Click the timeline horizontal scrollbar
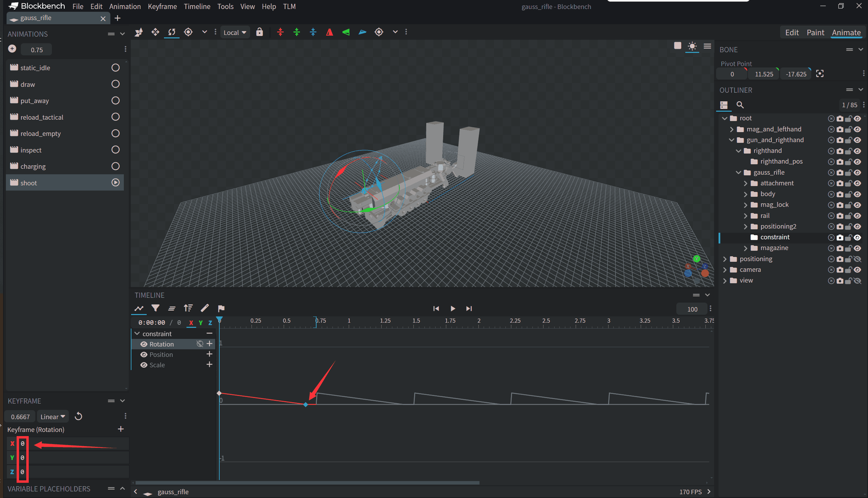The image size is (868, 498). [x=307, y=482]
